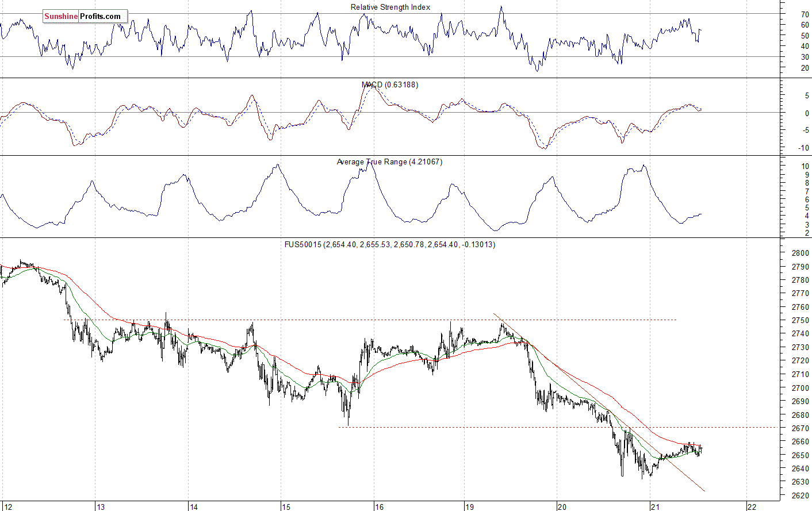Click date label 12 on time axis
812x511 pixels.
pos(7,506)
